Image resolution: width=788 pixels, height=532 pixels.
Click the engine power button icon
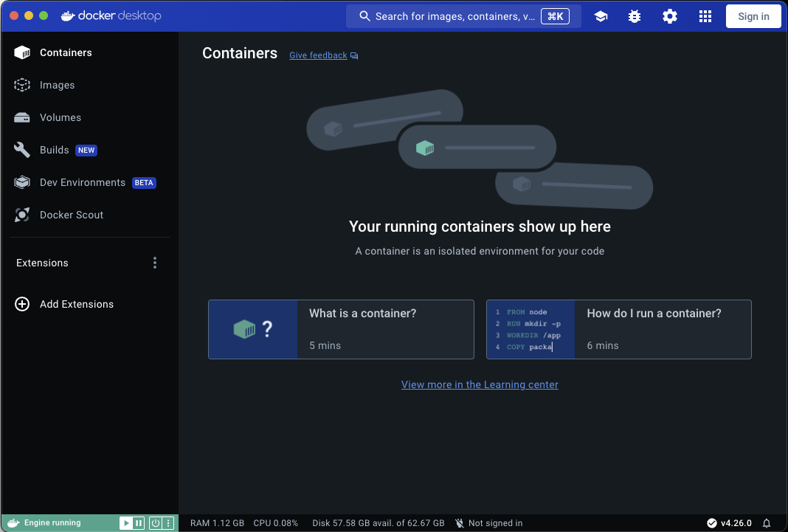click(x=155, y=523)
